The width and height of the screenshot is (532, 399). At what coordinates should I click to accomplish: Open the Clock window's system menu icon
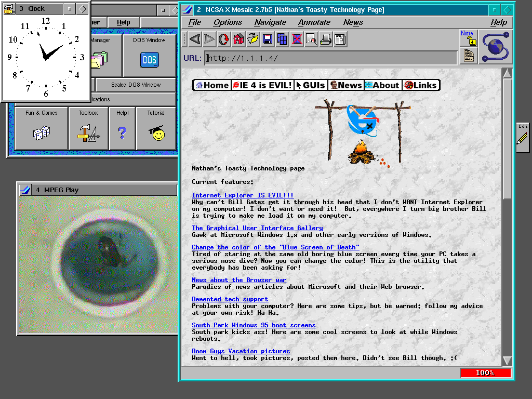tap(9, 9)
